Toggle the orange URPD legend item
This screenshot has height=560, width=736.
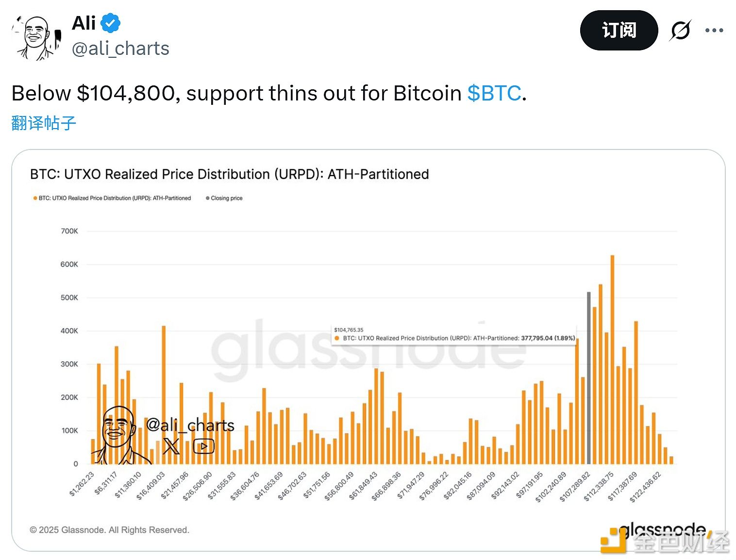click(112, 198)
